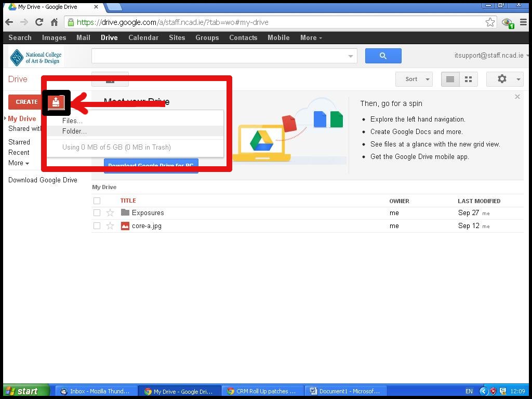Open Search in top bar
Image resolution: width=532 pixels, height=399 pixels.
(20, 37)
